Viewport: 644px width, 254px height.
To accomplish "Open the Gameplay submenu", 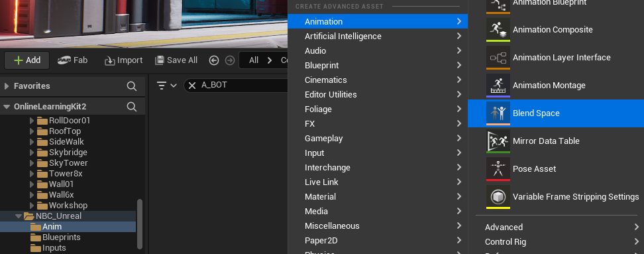I will tap(378, 138).
